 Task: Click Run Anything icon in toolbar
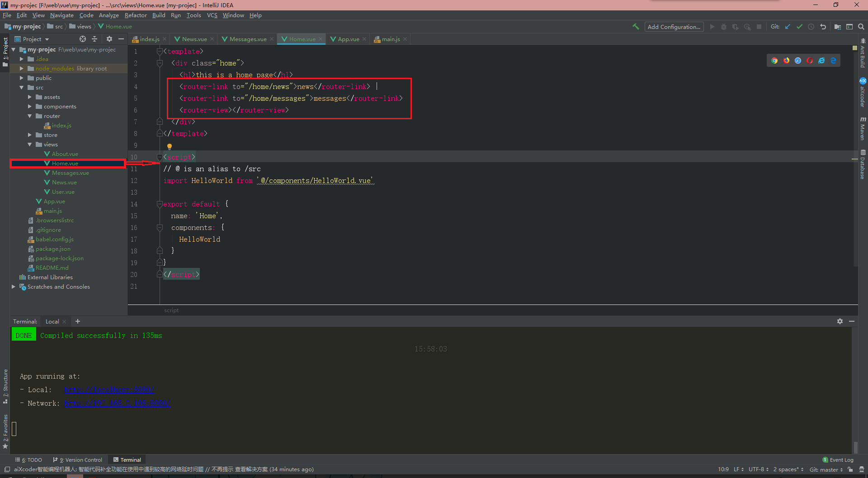(849, 27)
